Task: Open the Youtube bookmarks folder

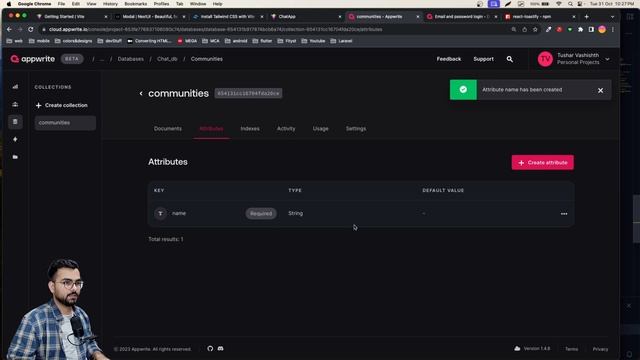Action: 313,41
